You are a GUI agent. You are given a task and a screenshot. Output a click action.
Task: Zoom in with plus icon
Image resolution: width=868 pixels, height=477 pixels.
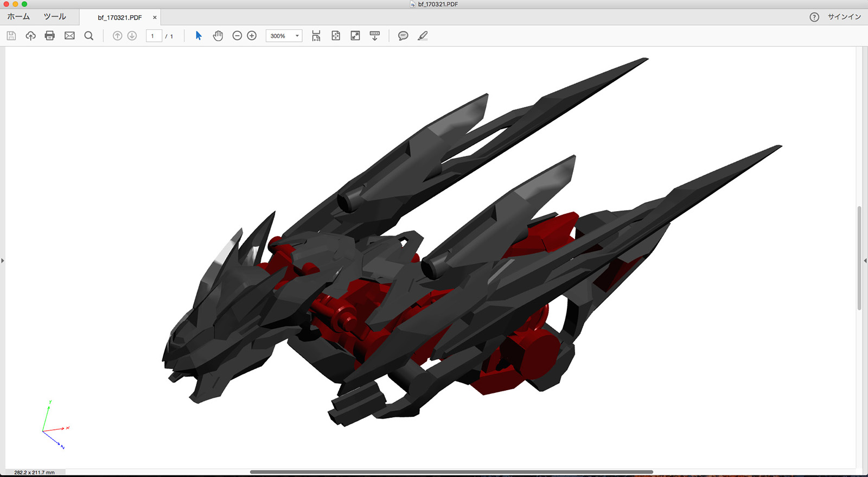(x=252, y=36)
